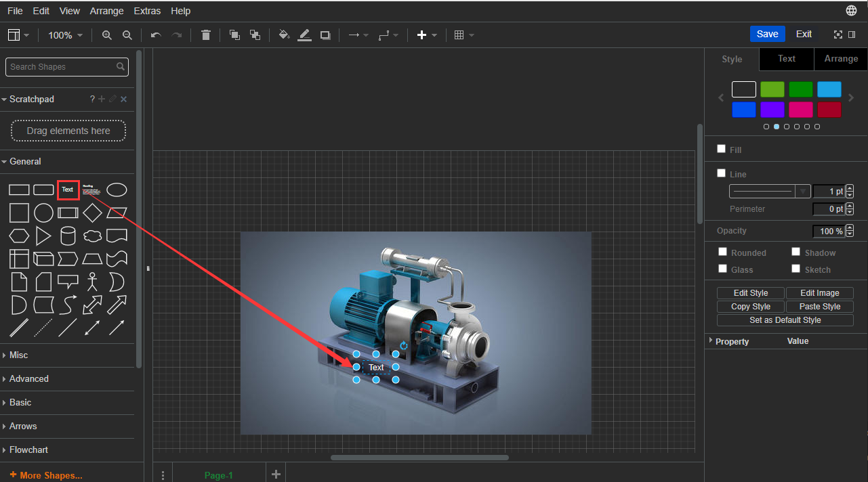Open the Arrange menu
The height and width of the screenshot is (482, 868).
pos(107,11)
